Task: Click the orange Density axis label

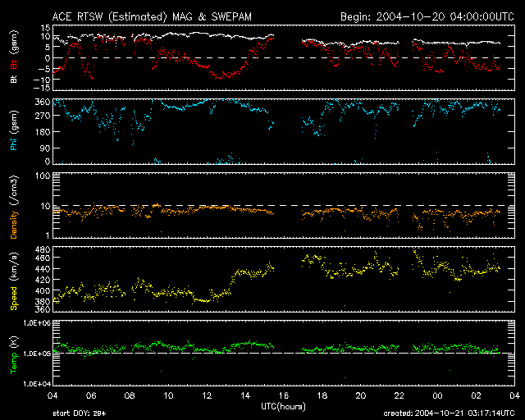Action: [14, 207]
